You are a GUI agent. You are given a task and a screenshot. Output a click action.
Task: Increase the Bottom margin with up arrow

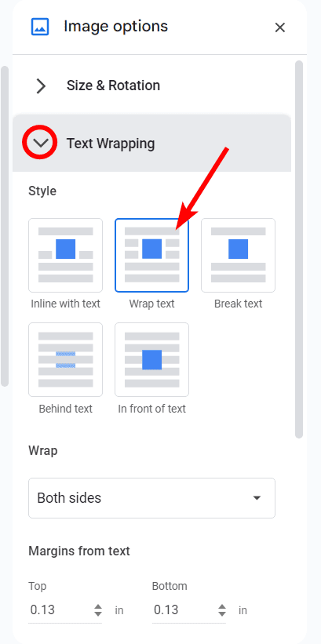(222, 606)
